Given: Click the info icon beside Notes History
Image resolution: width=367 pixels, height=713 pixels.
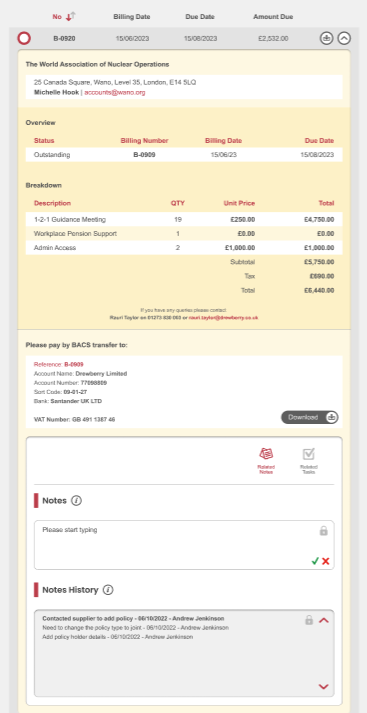Looking at the screenshot, I should 108,590.
